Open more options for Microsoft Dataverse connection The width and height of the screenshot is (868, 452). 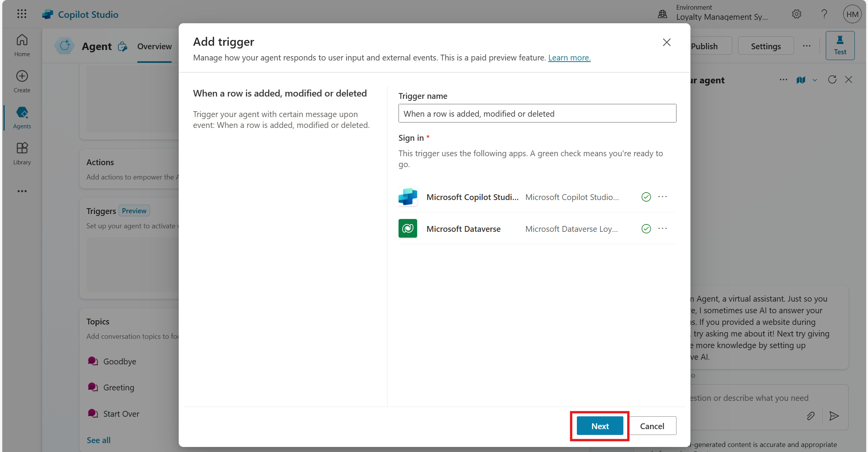(x=663, y=229)
